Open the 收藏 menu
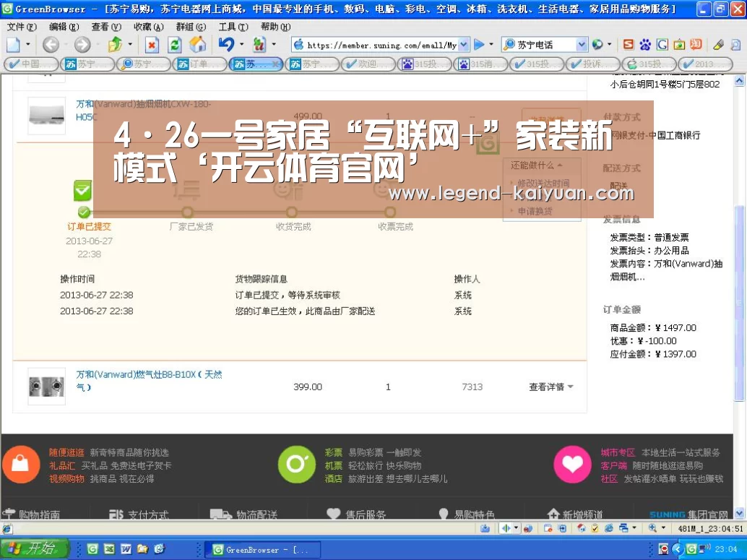 coord(149,27)
